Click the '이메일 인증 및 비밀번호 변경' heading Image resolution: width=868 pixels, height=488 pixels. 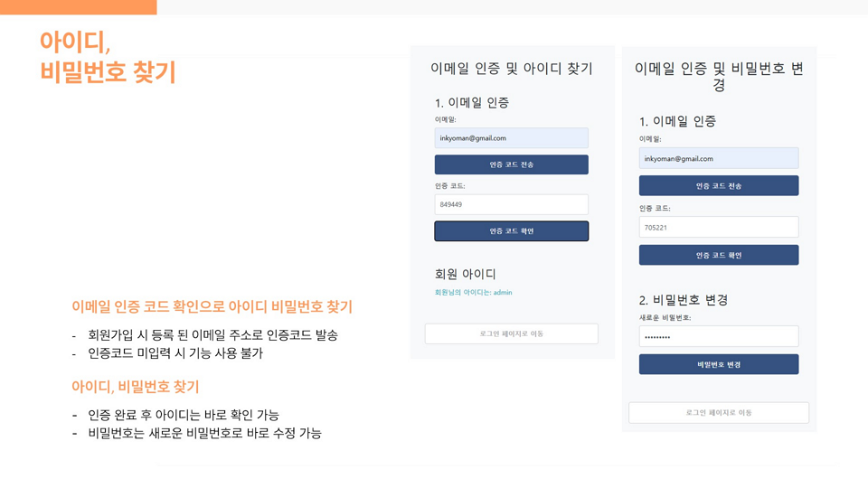click(719, 76)
